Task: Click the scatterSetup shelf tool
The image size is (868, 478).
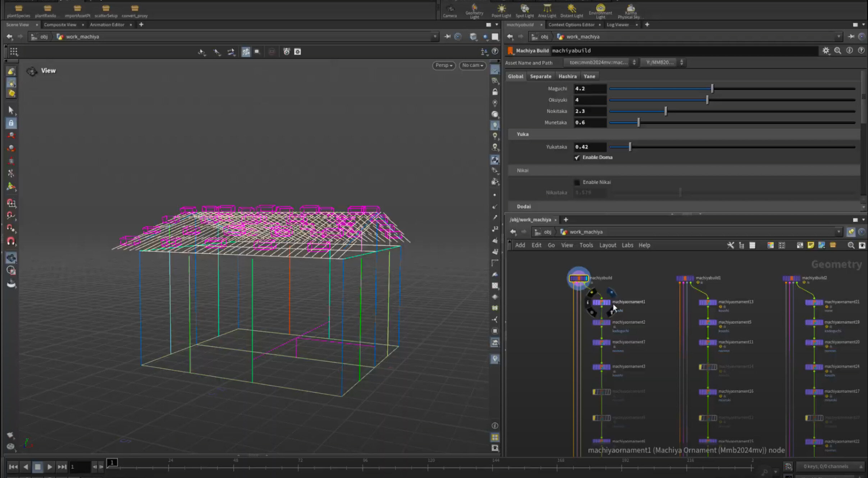Action: pos(106,10)
